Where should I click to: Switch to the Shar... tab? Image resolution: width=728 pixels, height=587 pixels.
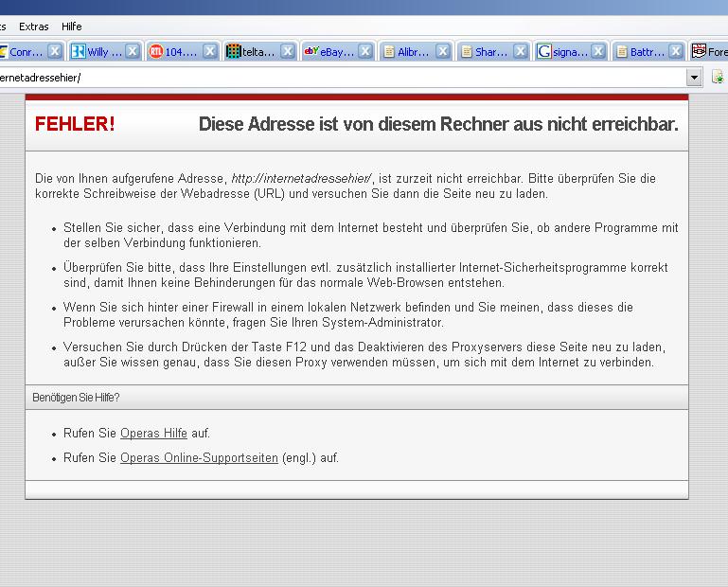coord(493,51)
